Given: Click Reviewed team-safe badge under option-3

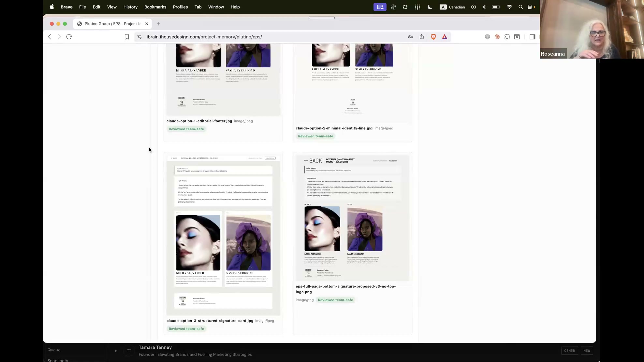Looking at the screenshot, I should pos(186,329).
